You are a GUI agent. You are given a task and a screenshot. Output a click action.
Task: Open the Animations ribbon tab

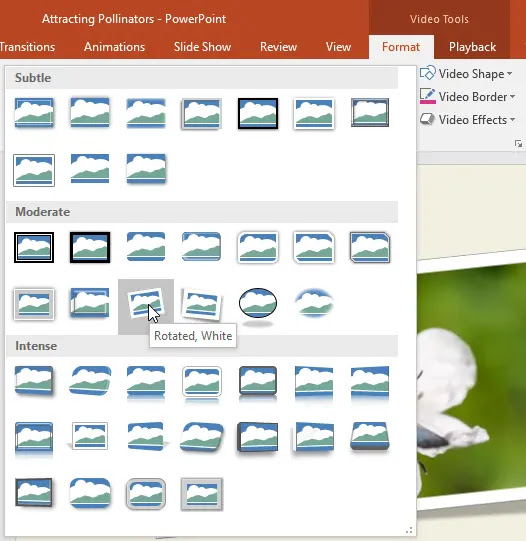click(114, 47)
